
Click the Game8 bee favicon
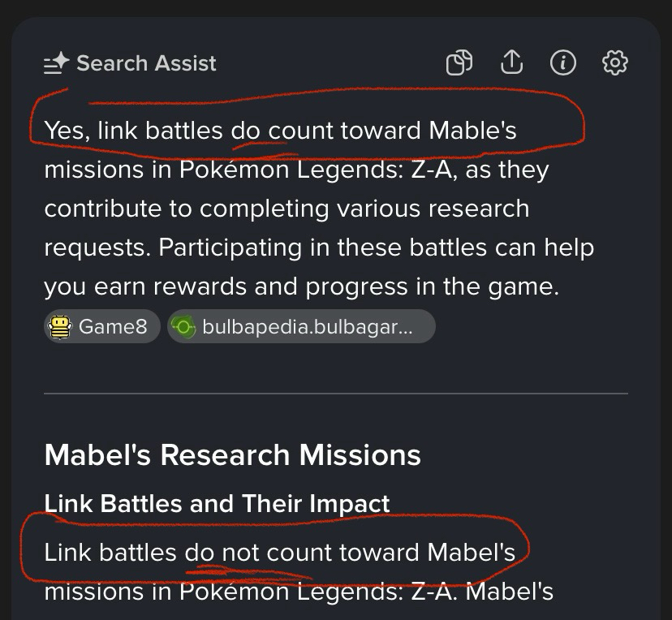[60, 326]
